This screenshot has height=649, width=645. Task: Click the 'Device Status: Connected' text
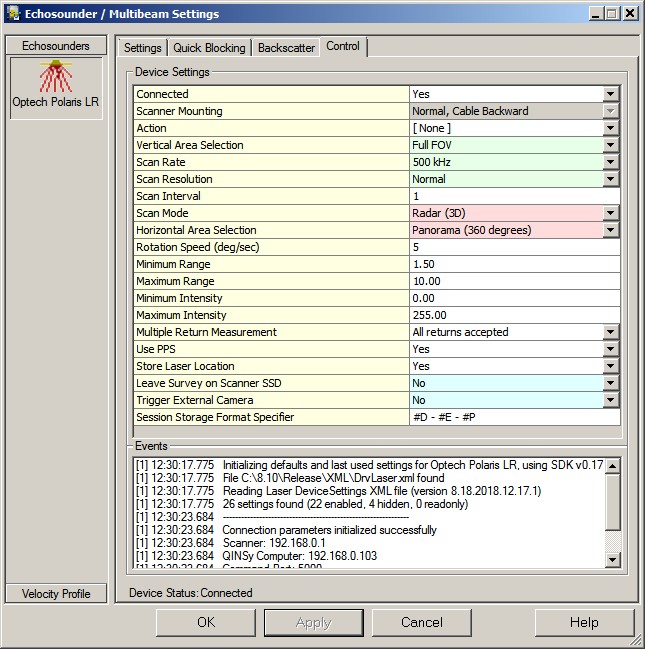pyautogui.click(x=191, y=593)
